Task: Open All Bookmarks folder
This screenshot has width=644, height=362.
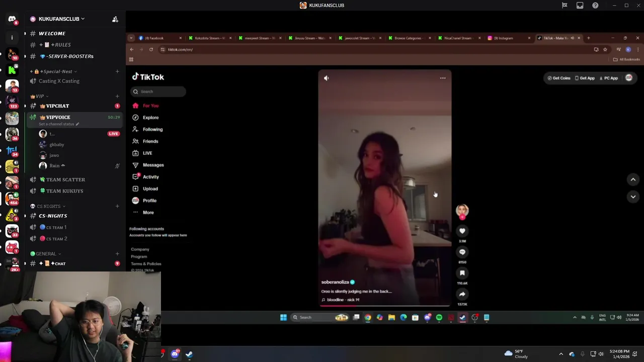Action: (626, 59)
